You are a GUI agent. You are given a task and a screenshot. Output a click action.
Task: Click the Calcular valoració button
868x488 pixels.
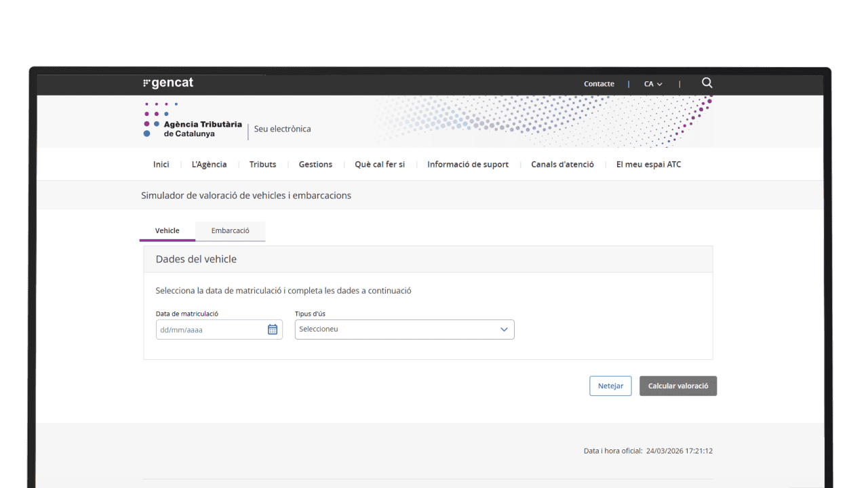[677, 386]
